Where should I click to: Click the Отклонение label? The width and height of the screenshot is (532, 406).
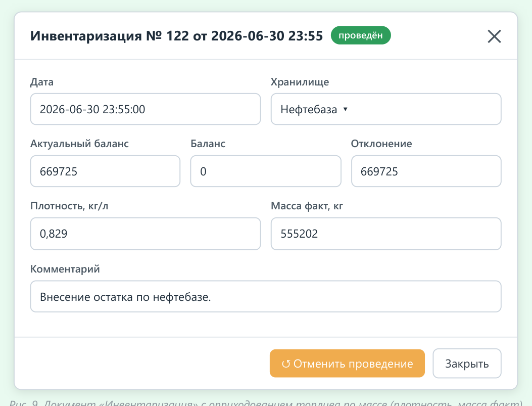[381, 144]
